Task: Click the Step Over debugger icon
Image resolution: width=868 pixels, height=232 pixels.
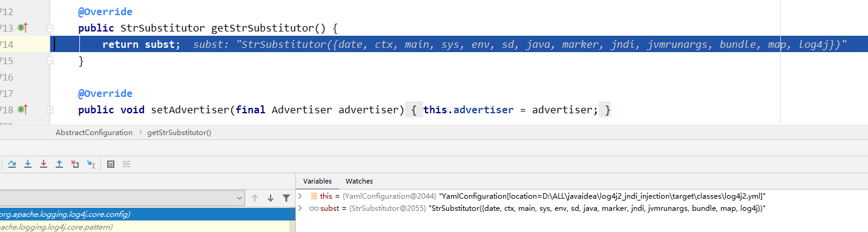Action: coord(12,164)
